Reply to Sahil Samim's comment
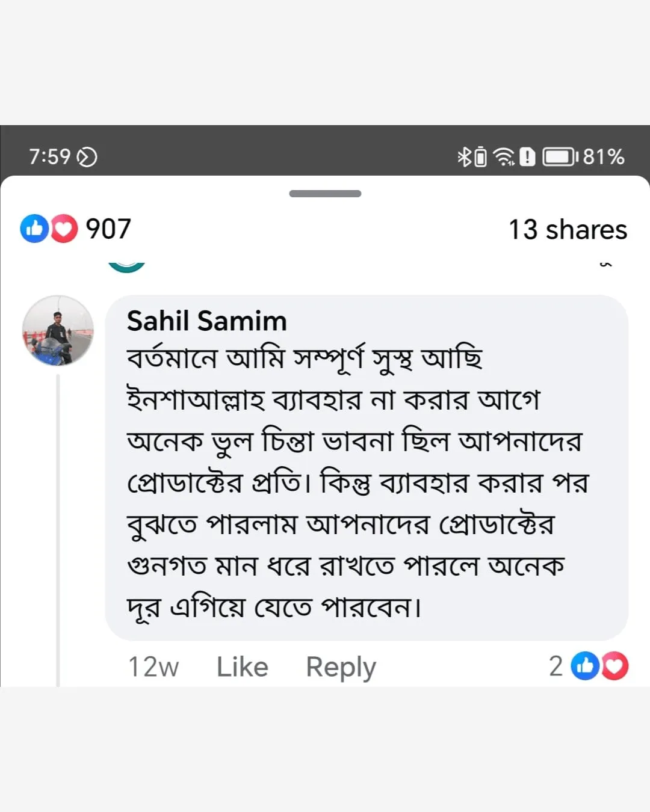Image resolution: width=650 pixels, height=812 pixels. coord(341,666)
